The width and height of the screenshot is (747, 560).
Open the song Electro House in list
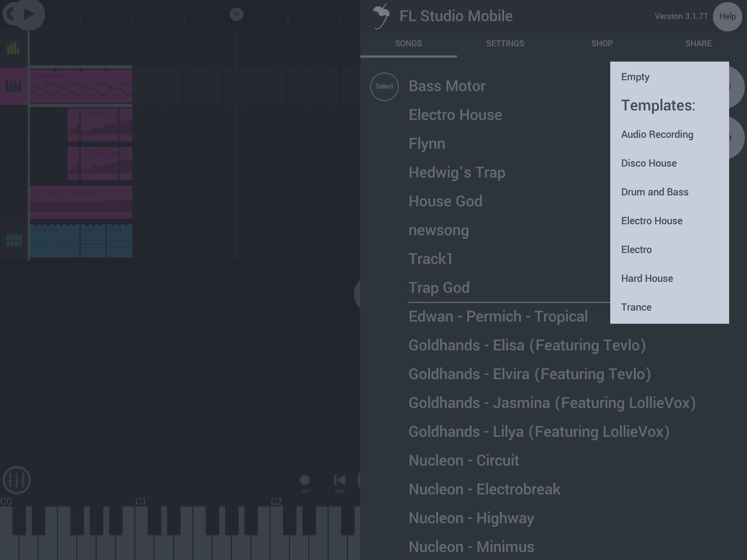click(x=455, y=115)
